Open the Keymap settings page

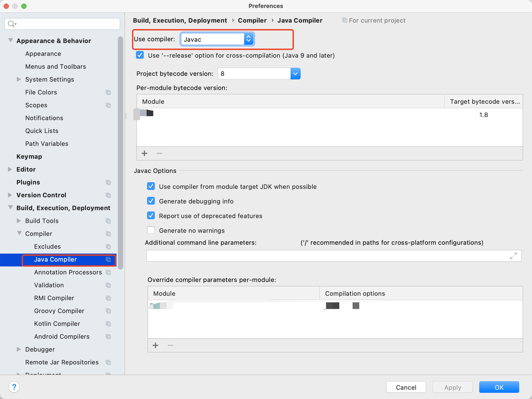point(29,157)
